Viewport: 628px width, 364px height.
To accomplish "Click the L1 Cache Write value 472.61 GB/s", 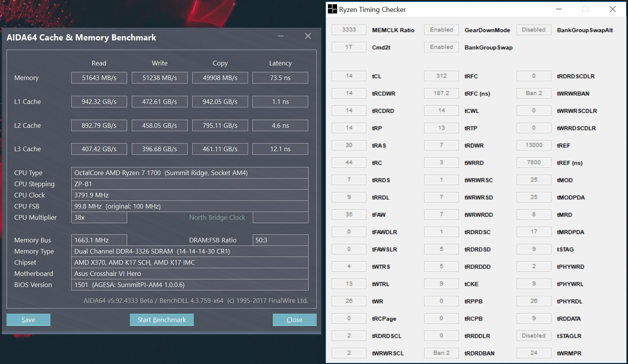I will [x=160, y=102].
